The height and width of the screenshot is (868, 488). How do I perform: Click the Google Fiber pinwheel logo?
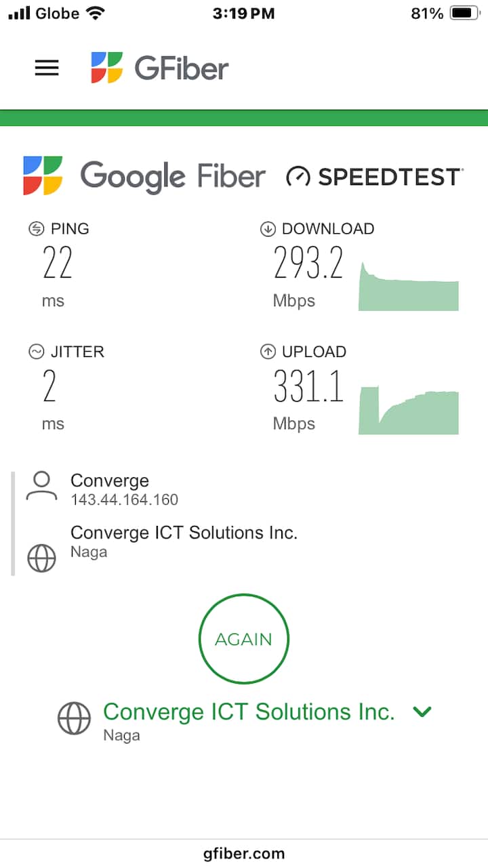click(x=43, y=175)
